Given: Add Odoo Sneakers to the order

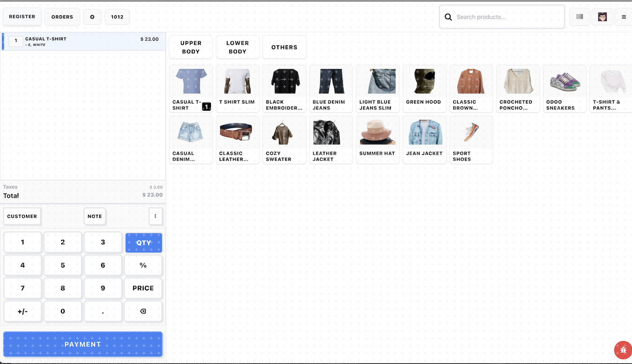Looking at the screenshot, I should pyautogui.click(x=564, y=88).
